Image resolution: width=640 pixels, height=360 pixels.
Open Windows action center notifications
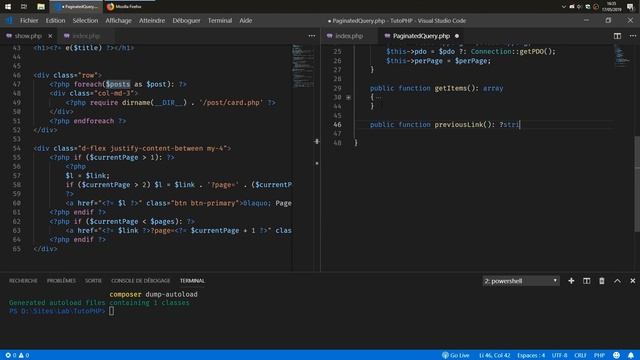tap(630, 7)
